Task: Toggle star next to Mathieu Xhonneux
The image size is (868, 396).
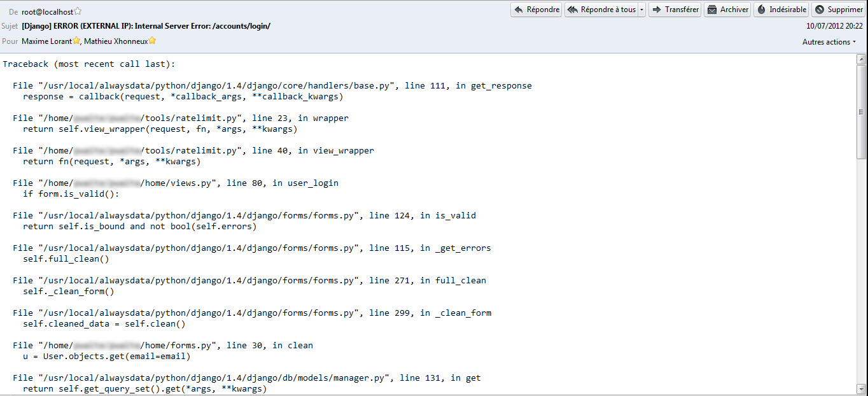Action: (x=152, y=41)
